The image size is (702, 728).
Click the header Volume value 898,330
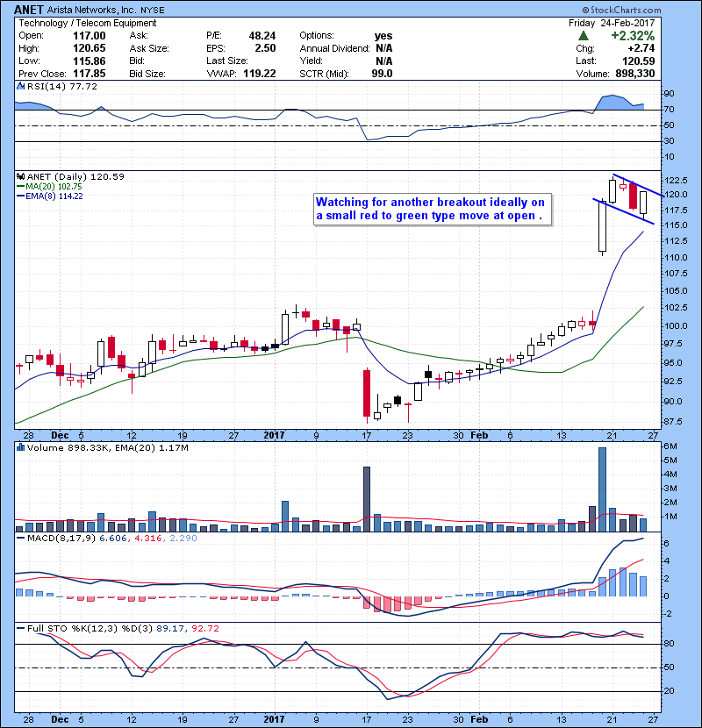coord(635,74)
